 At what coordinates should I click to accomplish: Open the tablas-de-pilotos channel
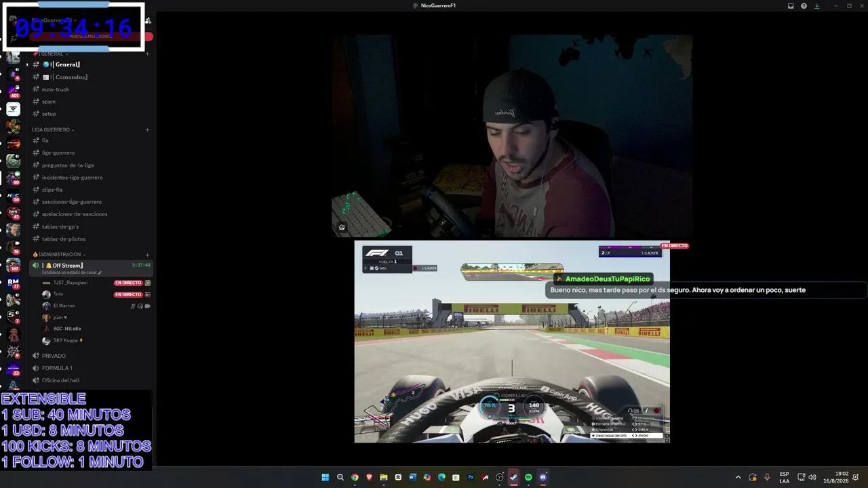[90, 239]
